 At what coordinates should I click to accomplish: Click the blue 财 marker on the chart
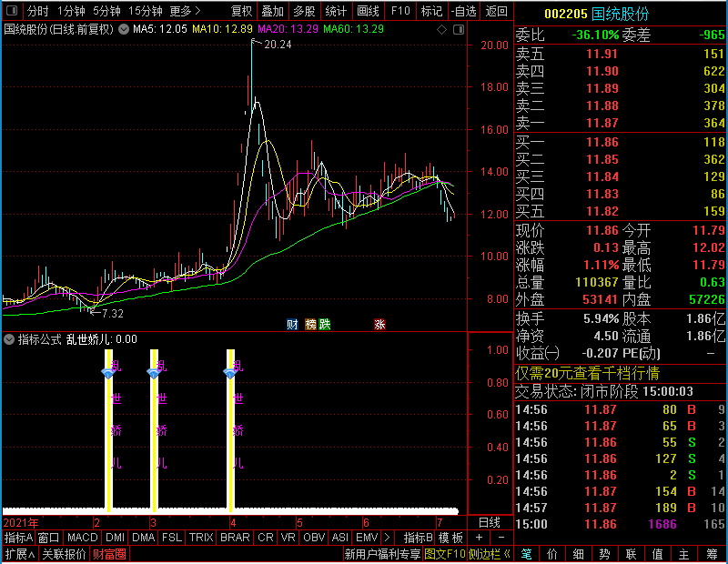point(292,324)
